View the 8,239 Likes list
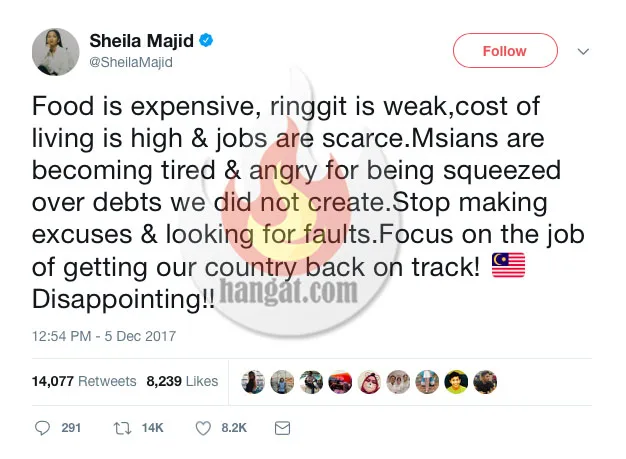The image size is (626, 459). (182, 381)
